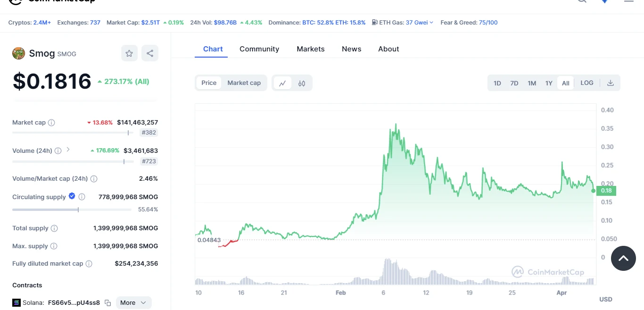Image resolution: width=644 pixels, height=310 pixels.
Task: Click the 0.04843 starting price label
Action: click(209, 240)
